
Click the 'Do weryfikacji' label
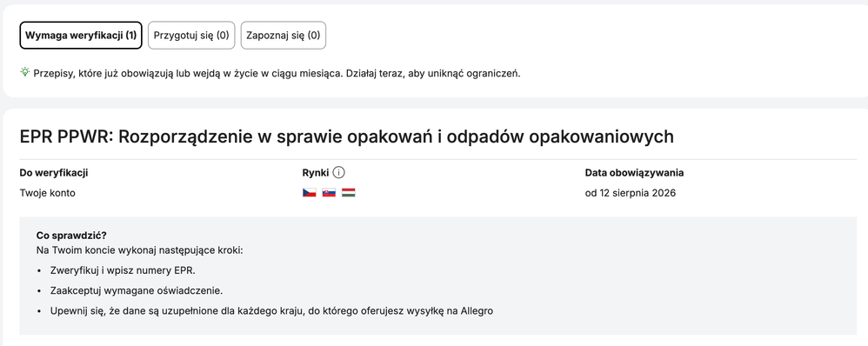coord(54,173)
